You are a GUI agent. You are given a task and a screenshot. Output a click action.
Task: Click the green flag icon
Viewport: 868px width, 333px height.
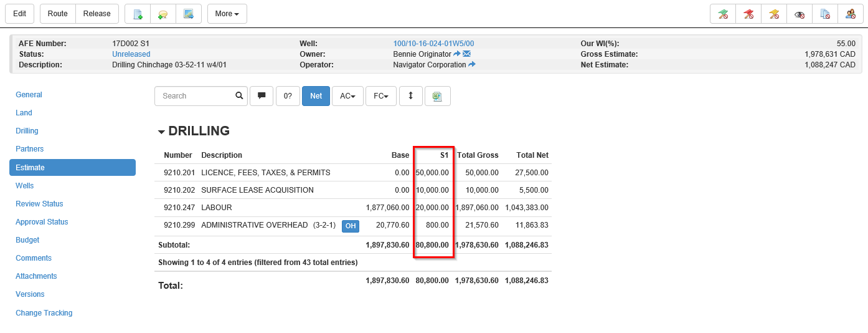click(723, 14)
